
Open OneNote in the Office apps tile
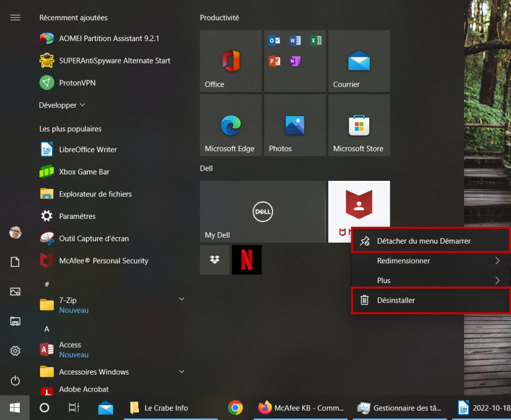295,61
